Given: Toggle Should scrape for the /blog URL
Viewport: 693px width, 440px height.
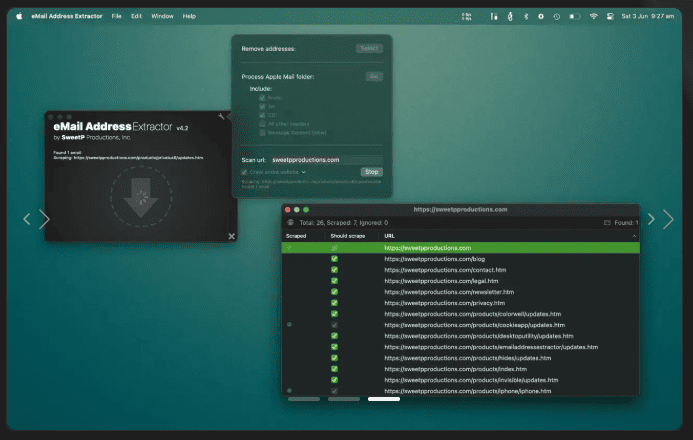Looking at the screenshot, I should click(335, 259).
